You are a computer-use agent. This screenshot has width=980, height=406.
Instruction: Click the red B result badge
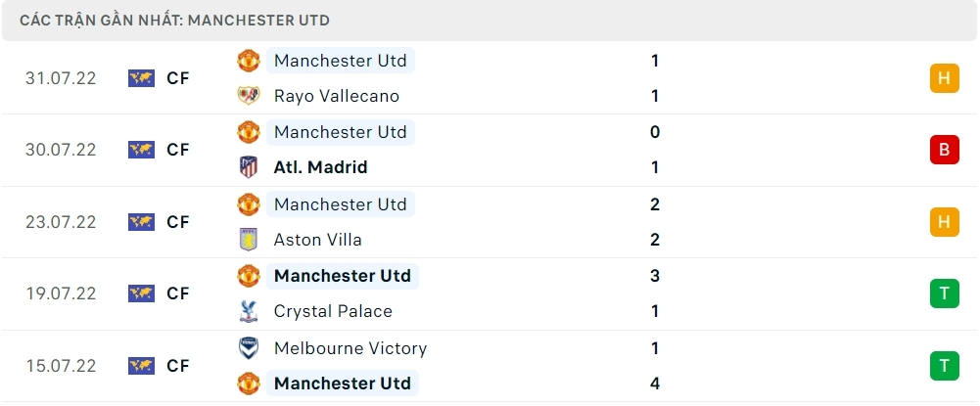(944, 150)
